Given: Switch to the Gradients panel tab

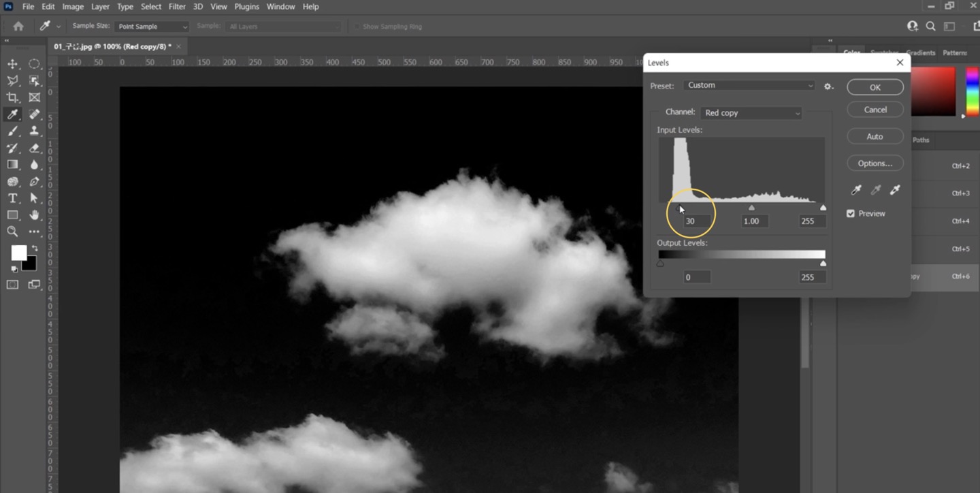Looking at the screenshot, I should pos(921,53).
